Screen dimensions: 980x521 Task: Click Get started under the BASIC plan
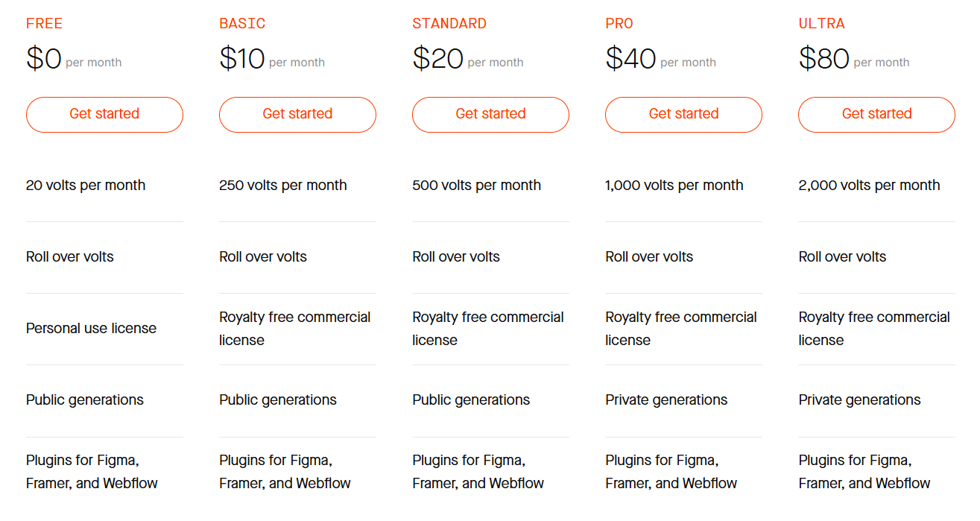point(297,114)
